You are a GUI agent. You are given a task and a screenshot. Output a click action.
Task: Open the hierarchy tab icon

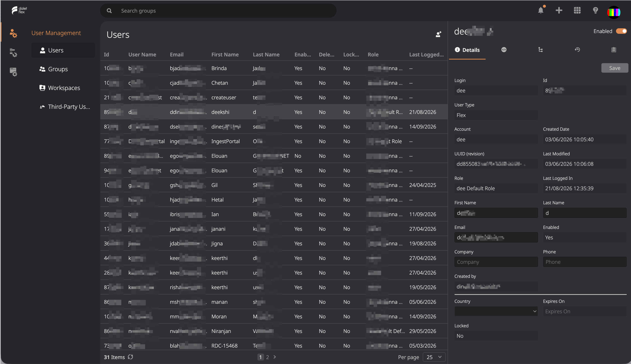point(540,50)
